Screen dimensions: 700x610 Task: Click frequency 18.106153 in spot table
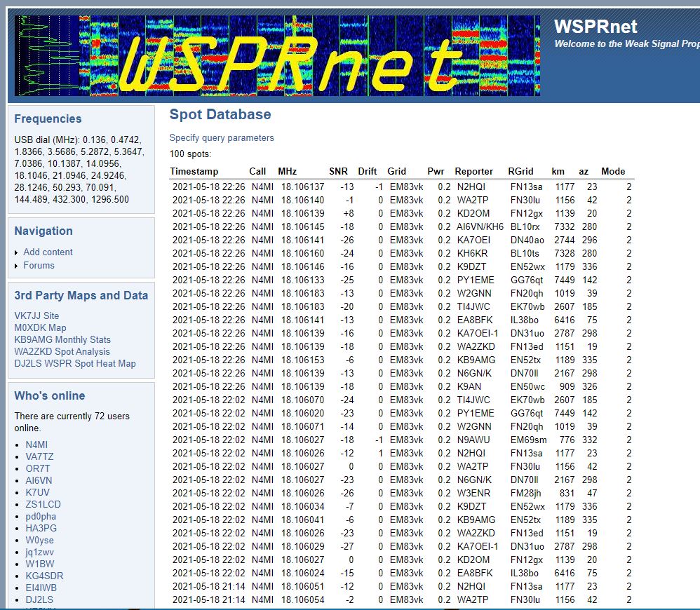(x=303, y=360)
